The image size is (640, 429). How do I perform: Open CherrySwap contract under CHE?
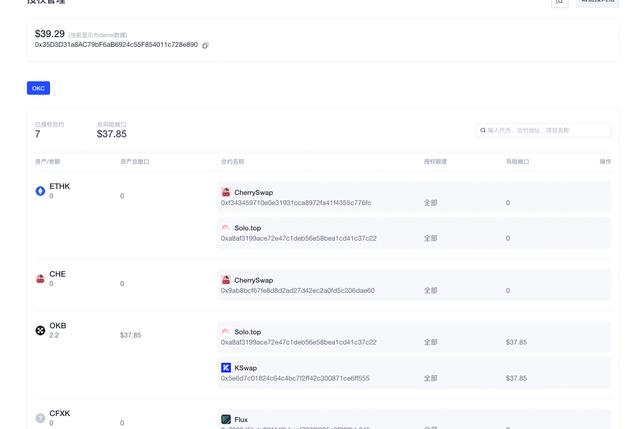click(253, 280)
